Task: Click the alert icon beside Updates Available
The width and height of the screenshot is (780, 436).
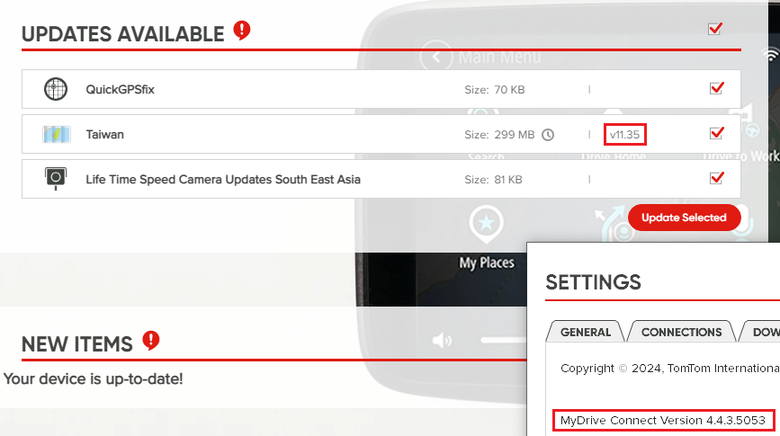Action: (242, 30)
